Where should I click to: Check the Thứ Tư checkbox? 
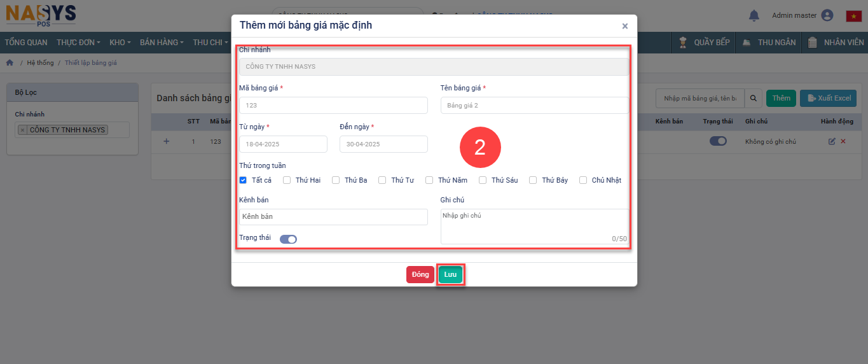[x=382, y=180]
